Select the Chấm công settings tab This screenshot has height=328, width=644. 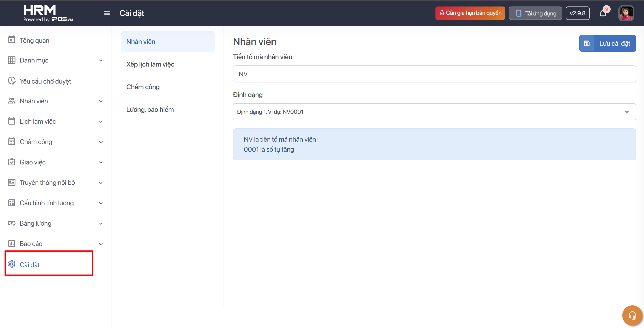tap(143, 87)
